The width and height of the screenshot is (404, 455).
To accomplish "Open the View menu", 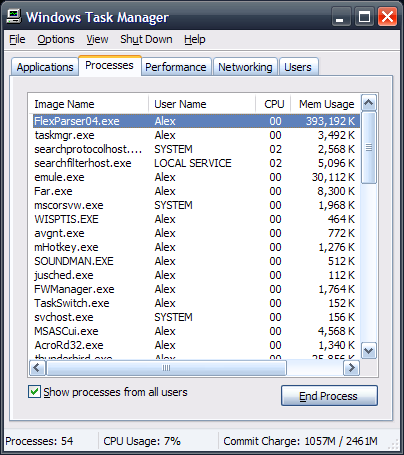I will (97, 39).
